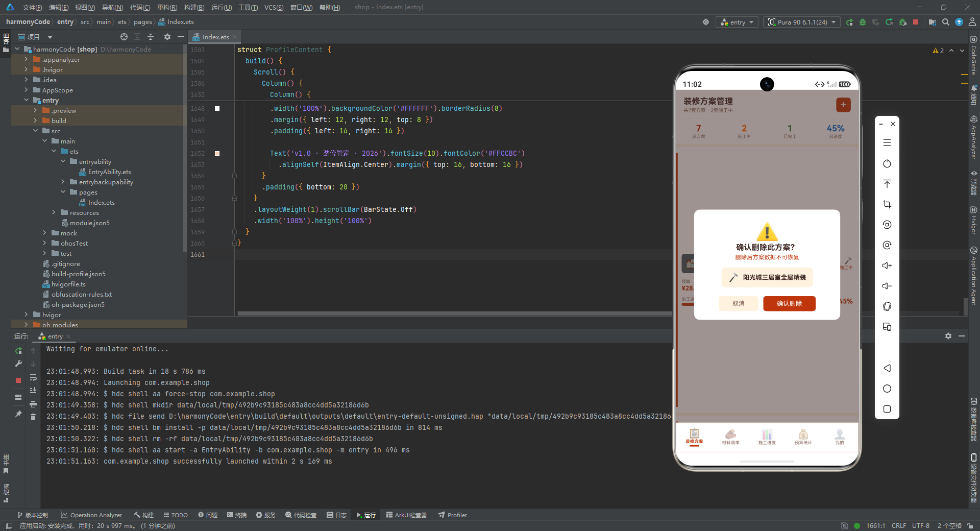Click the delete trash icon in run panel

pyautogui.click(x=33, y=417)
